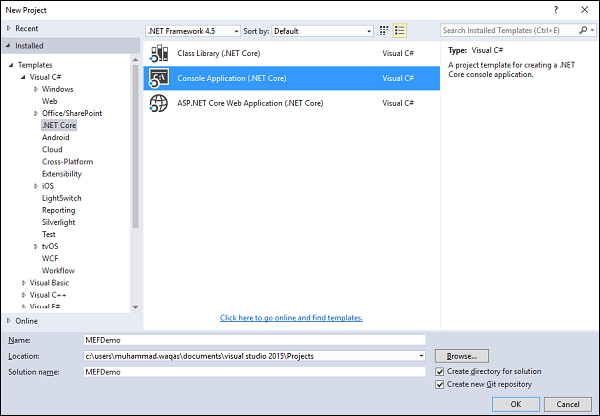Select the Class Library (.NET Core) template icon

pyautogui.click(x=159, y=51)
